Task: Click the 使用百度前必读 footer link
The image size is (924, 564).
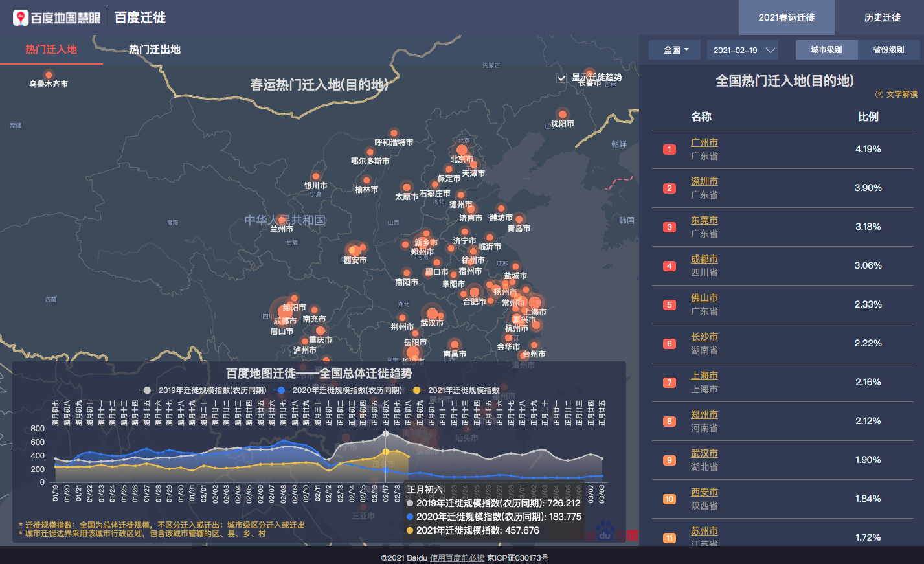Action: (456, 558)
